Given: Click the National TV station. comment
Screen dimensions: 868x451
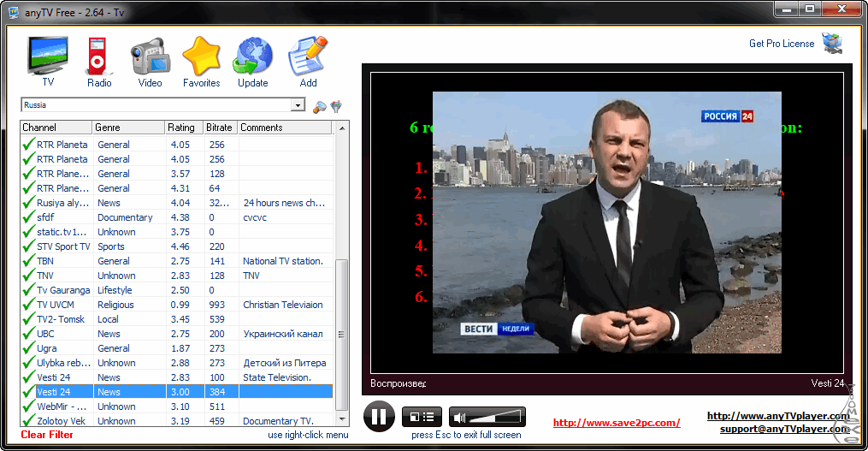Looking at the screenshot, I should coord(283,261).
